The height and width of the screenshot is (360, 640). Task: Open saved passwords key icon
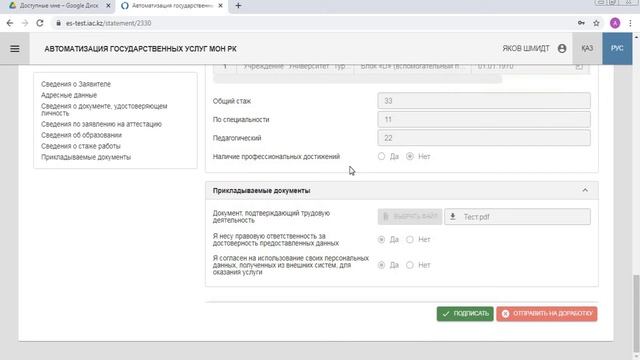pos(581,23)
